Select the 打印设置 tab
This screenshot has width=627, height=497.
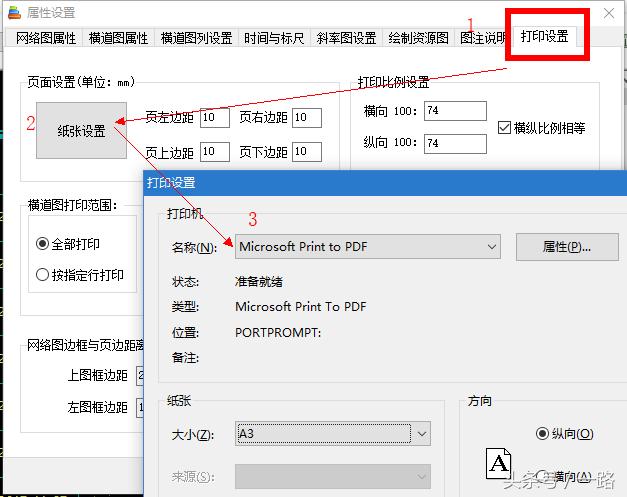point(545,36)
